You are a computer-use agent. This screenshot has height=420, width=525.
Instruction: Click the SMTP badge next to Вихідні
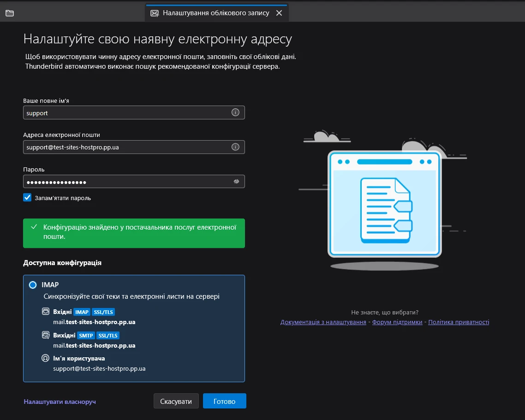point(86,335)
